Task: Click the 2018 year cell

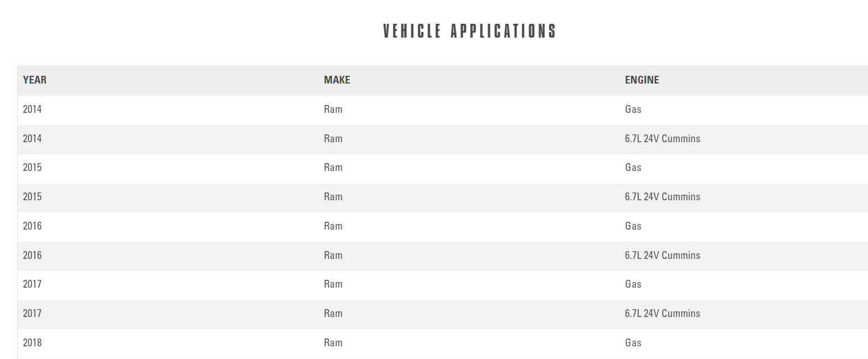Action: tap(32, 343)
